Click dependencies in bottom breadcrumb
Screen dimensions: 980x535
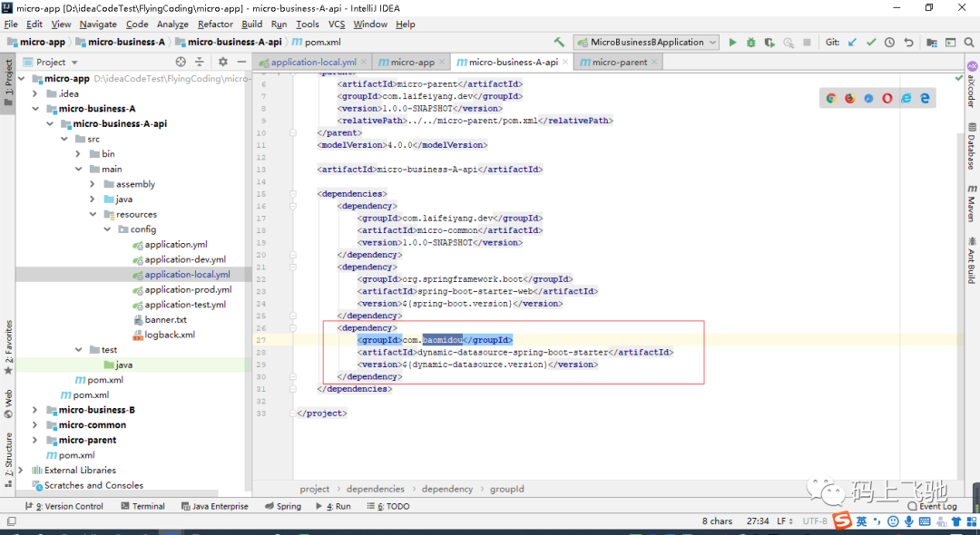pyautogui.click(x=375, y=489)
